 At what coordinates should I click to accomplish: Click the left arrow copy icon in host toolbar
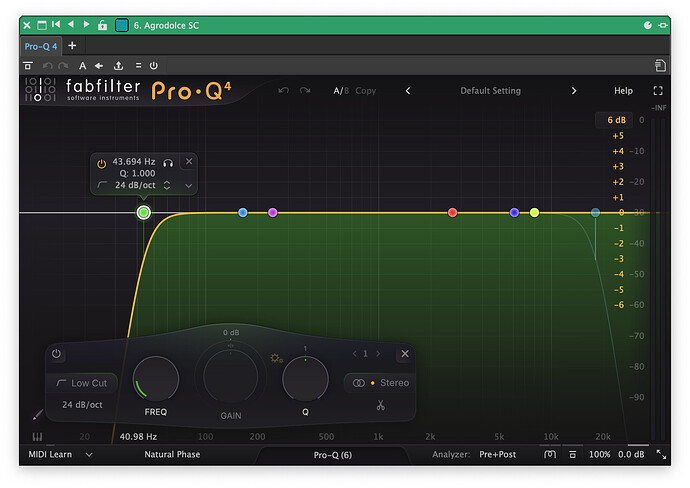[99, 66]
